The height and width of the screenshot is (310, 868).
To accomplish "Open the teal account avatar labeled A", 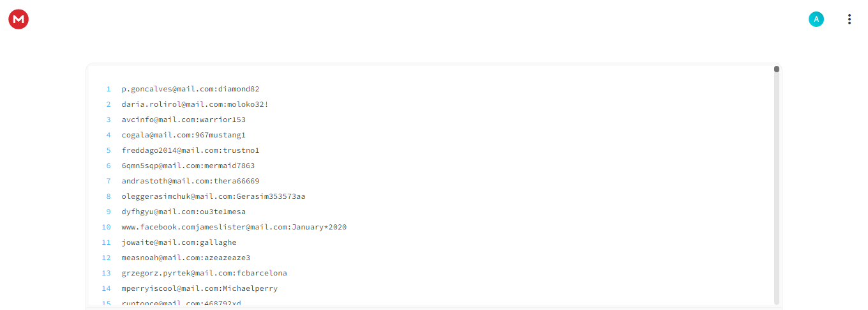I will [816, 19].
